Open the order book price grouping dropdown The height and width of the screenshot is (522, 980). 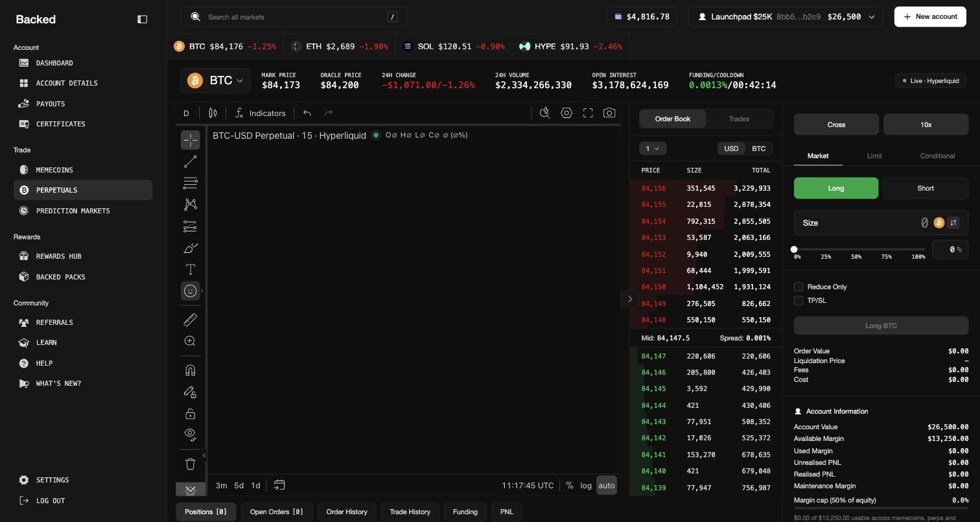tap(653, 148)
